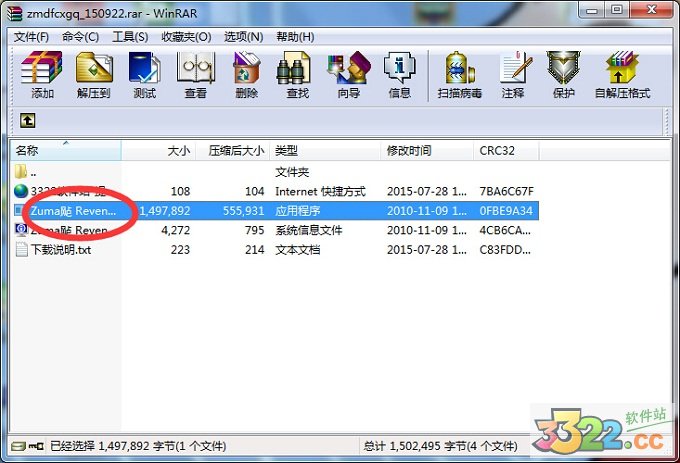The image size is (680, 463).
Task: Open the 帮助(H) menu
Action: tap(295, 37)
